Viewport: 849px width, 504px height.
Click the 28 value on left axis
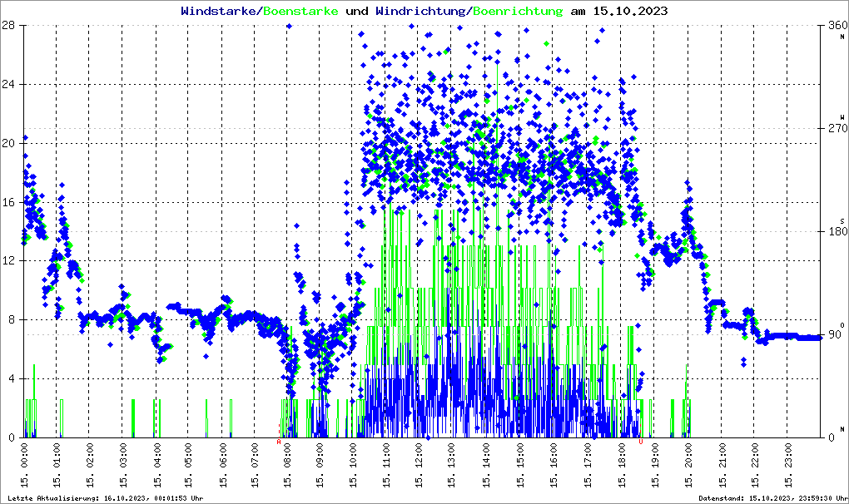[x=9, y=25]
